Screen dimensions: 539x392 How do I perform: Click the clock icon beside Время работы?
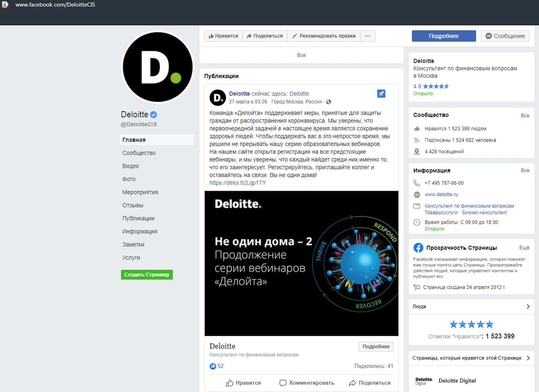pos(417,222)
